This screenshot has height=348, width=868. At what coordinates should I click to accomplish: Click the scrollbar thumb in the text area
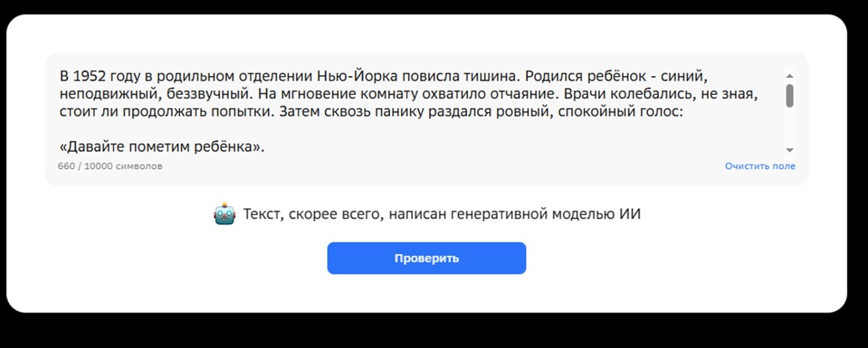[x=789, y=96]
